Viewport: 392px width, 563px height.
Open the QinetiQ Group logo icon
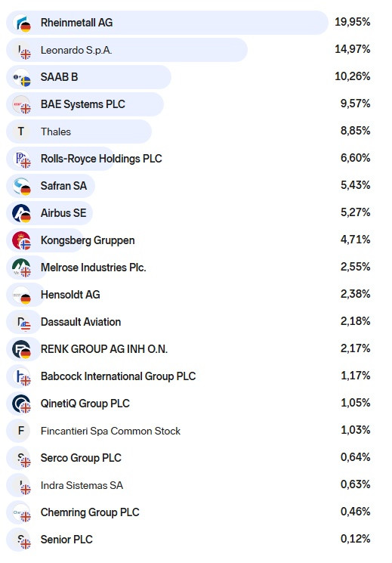tap(22, 404)
